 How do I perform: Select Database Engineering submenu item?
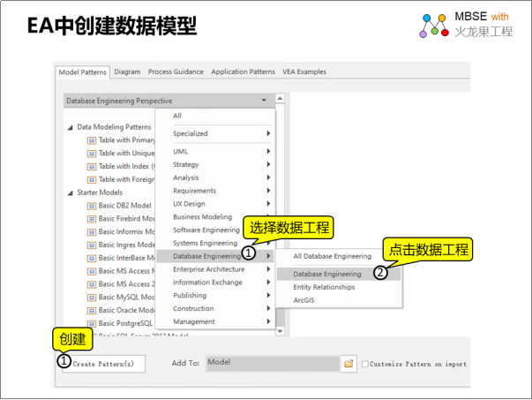pos(339,274)
